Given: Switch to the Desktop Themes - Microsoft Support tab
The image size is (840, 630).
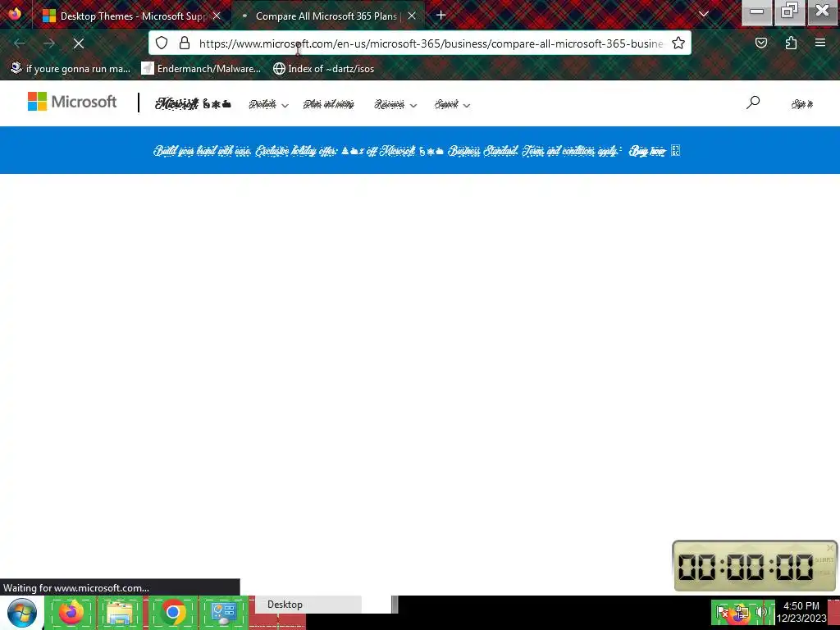Looking at the screenshot, I should coord(132,16).
